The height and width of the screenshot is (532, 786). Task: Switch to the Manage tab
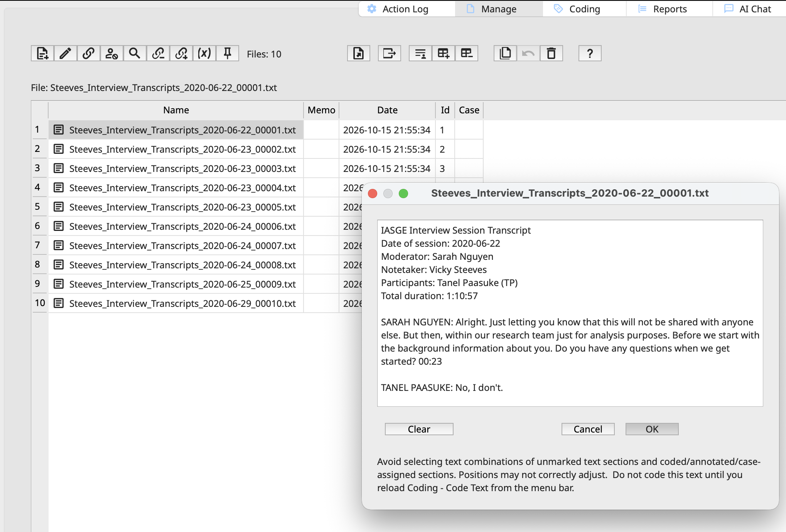[x=499, y=9]
